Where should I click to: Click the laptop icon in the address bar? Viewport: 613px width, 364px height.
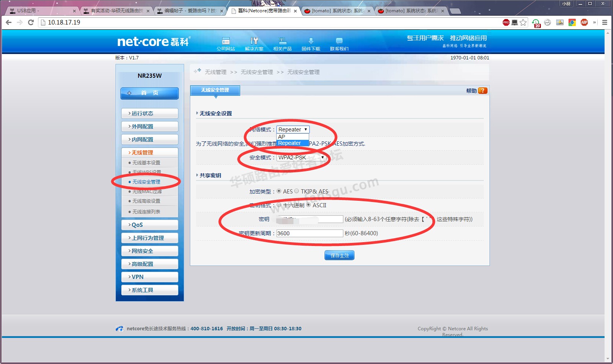515,23
